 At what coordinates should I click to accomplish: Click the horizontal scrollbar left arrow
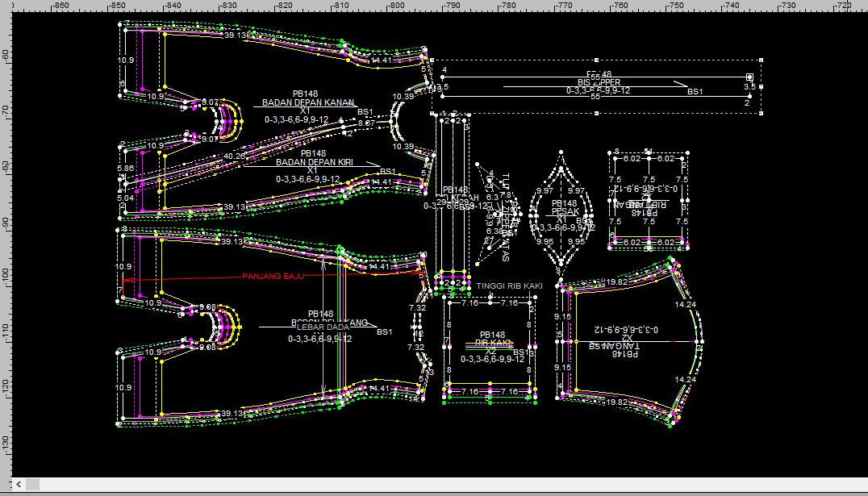6,484
